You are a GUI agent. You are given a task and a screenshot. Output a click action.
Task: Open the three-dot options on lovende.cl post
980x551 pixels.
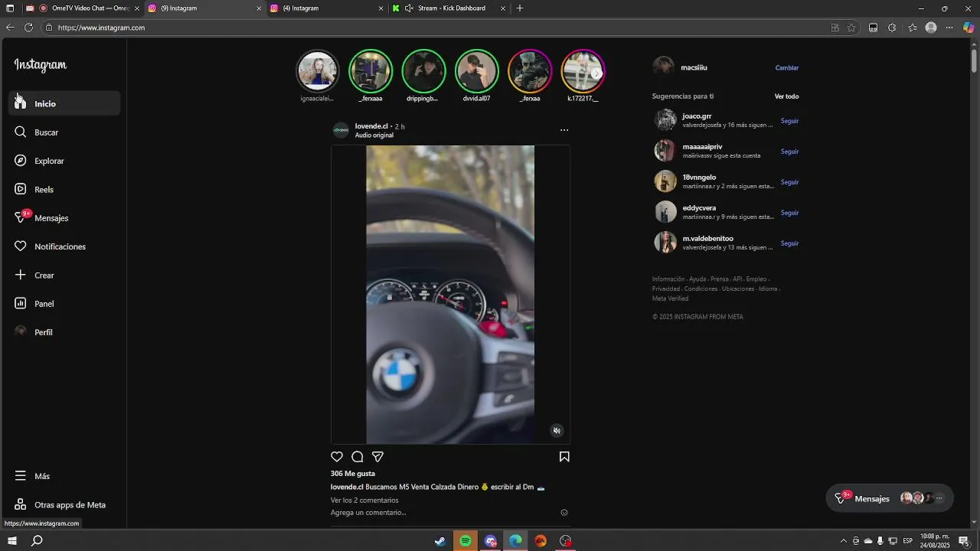pos(564,130)
